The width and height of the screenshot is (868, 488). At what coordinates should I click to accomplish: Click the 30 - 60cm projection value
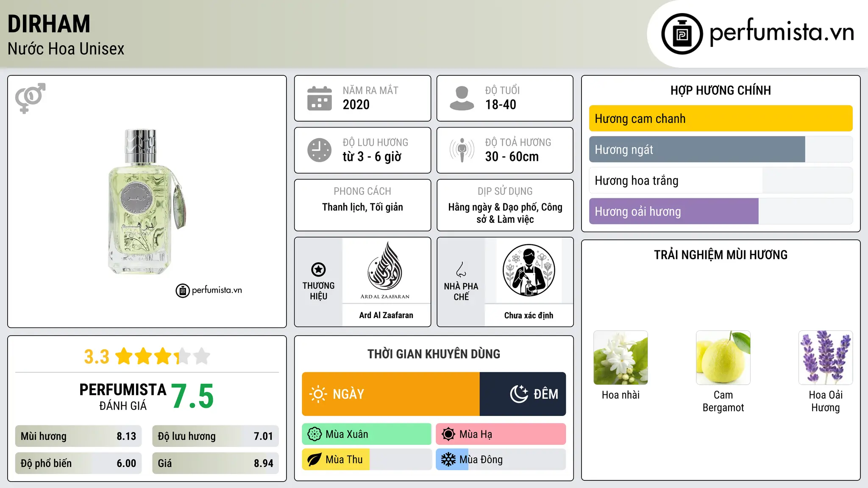512,157
